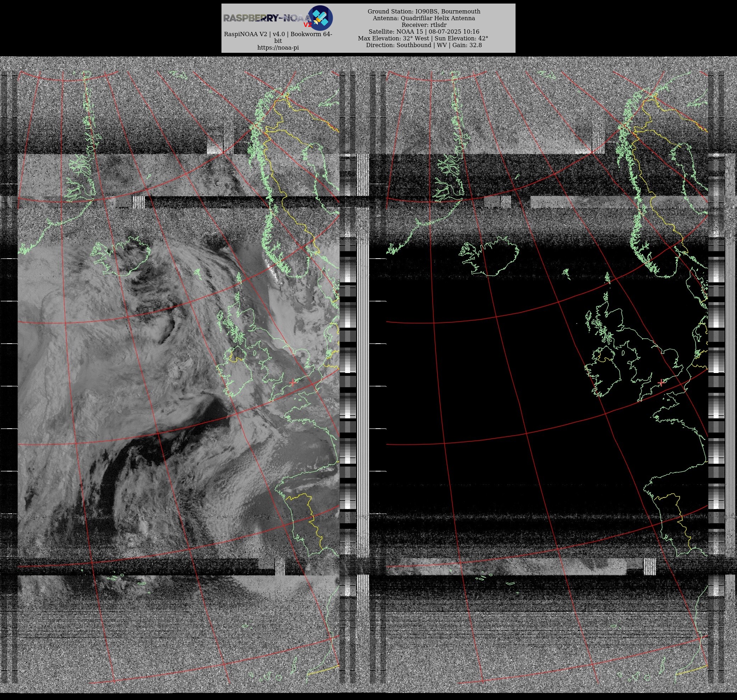Select the 'Antenna: Quadrifilar Helix Antenna' line
The width and height of the screenshot is (737, 700).
click(424, 18)
